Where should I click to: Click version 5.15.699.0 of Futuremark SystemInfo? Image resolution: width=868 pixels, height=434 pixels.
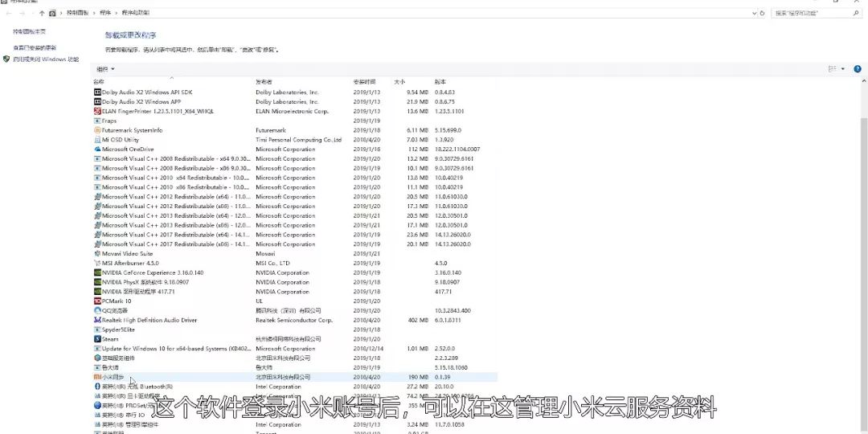click(x=448, y=130)
